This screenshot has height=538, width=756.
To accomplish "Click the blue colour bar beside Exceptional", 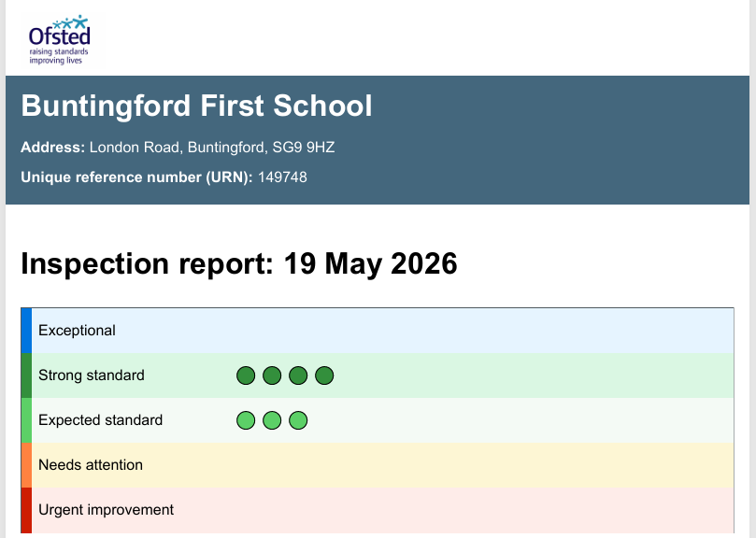I will (x=26, y=331).
